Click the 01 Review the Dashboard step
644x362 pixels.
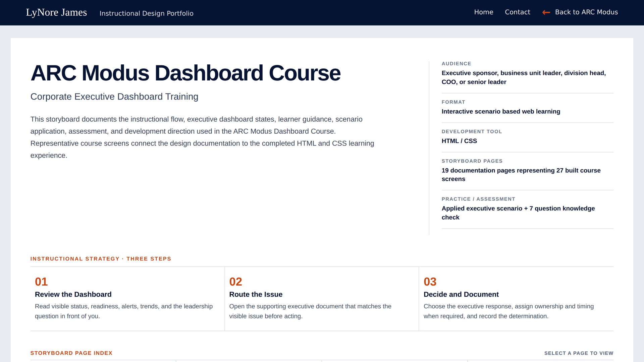pyautogui.click(x=127, y=299)
